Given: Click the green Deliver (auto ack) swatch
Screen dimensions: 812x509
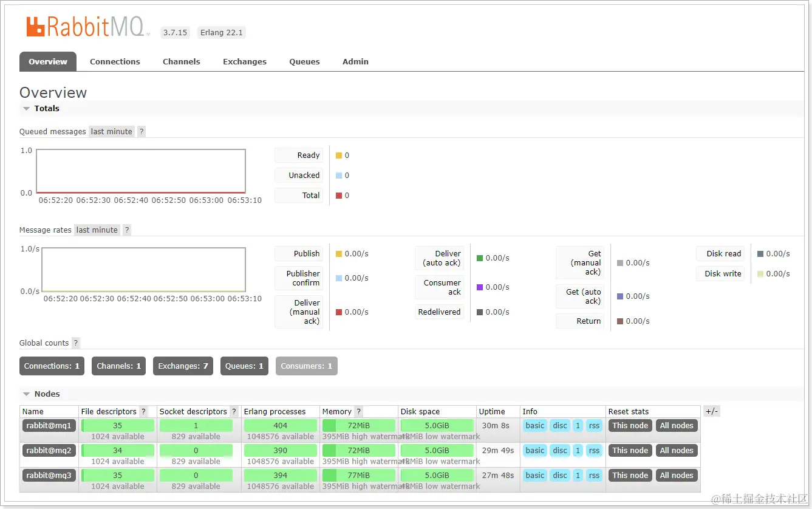Looking at the screenshot, I should click(480, 258).
